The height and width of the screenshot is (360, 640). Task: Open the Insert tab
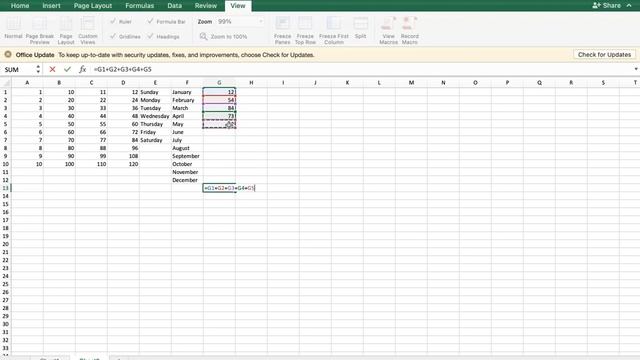pyautogui.click(x=51, y=6)
